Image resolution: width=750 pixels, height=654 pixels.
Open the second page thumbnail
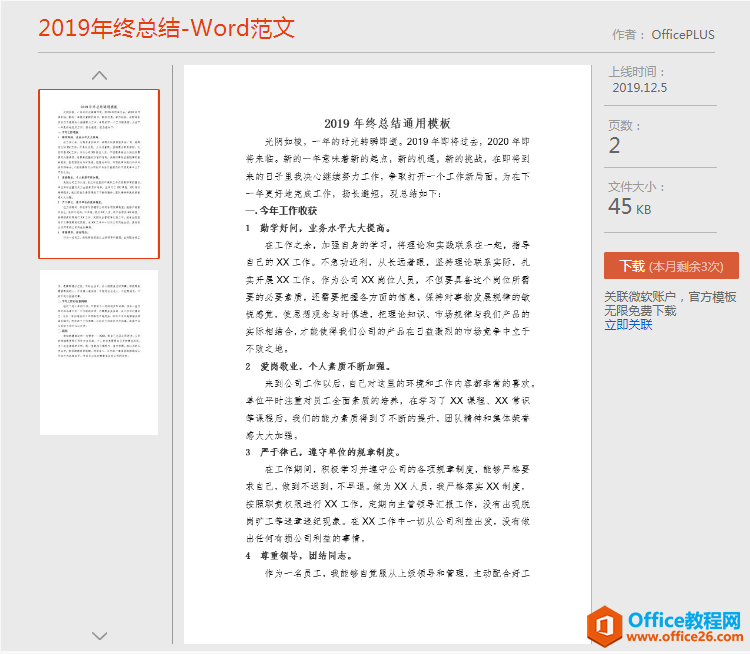(x=99, y=352)
